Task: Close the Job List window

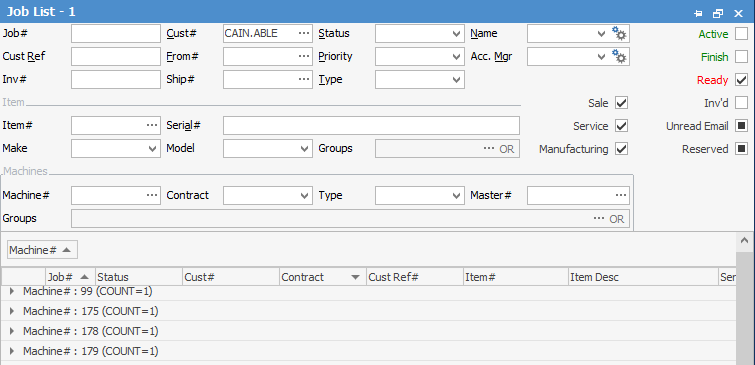Action: [738, 13]
